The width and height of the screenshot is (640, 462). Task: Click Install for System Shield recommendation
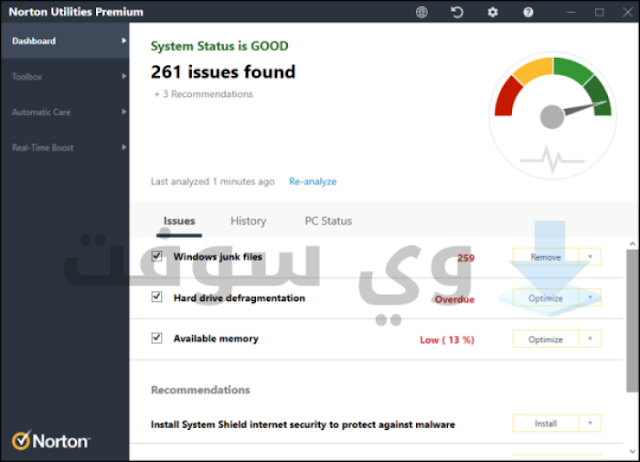click(545, 424)
